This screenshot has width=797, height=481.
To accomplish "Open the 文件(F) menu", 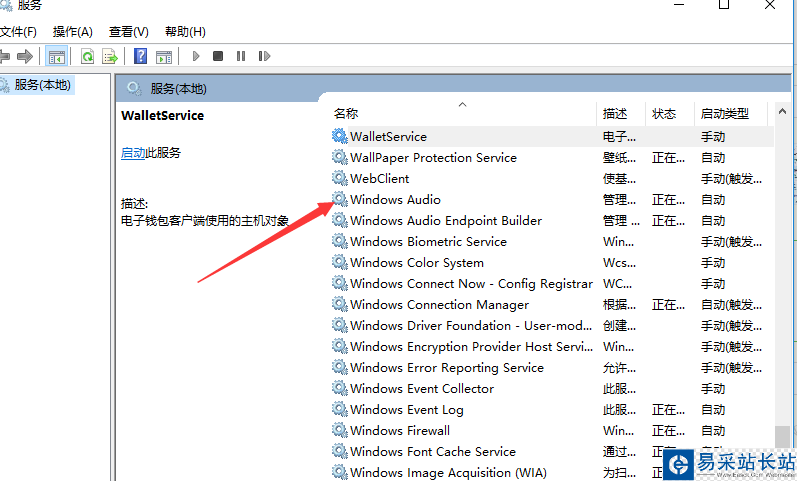I will coord(18,32).
